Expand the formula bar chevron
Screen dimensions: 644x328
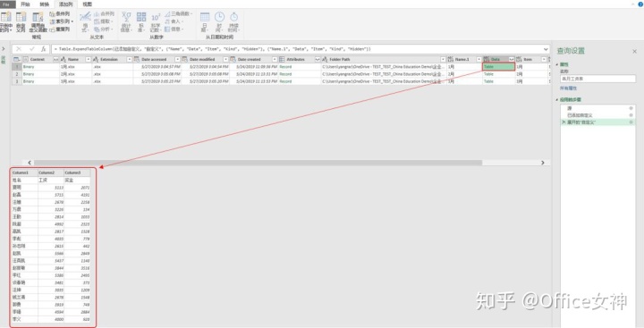(546, 49)
